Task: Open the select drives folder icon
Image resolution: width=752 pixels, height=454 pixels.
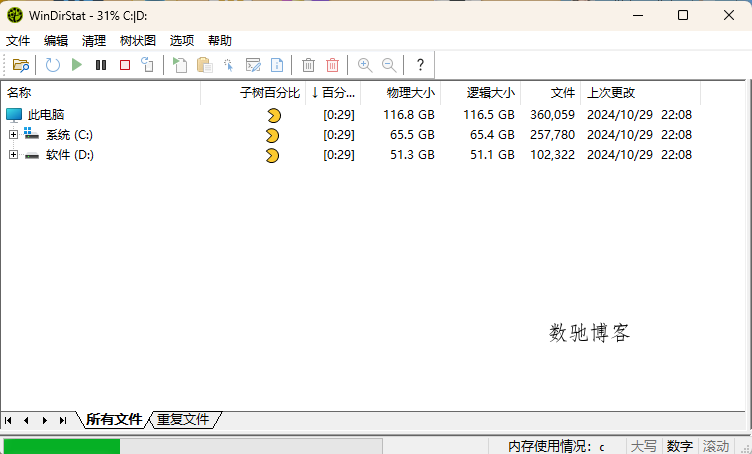Action: pos(21,65)
